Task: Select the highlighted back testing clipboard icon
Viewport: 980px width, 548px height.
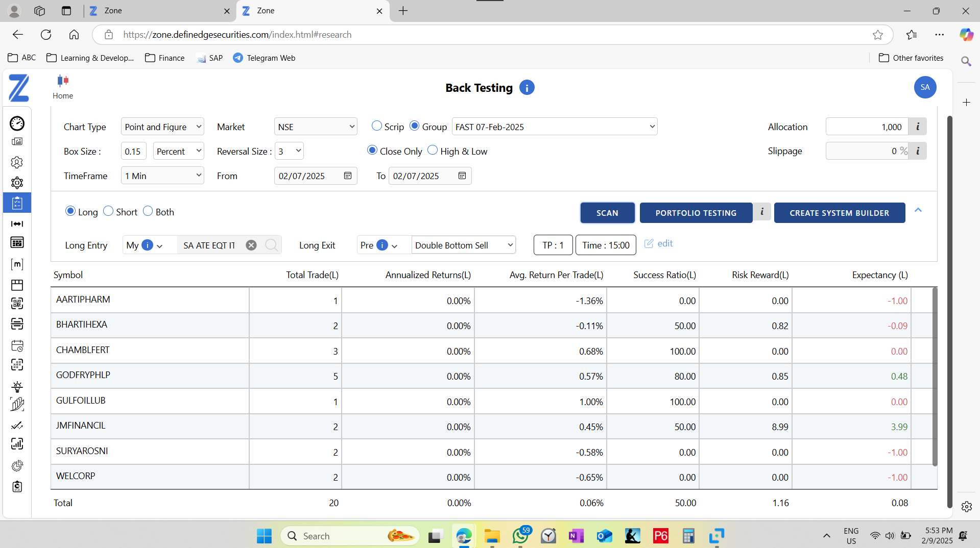Action: pyautogui.click(x=17, y=203)
